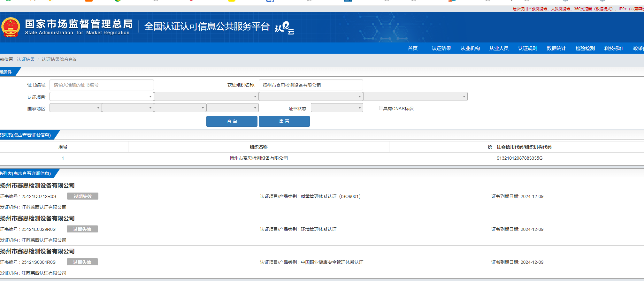Click the 认e云 logo icon
Screen dimensions: 644x281
(x=284, y=28)
